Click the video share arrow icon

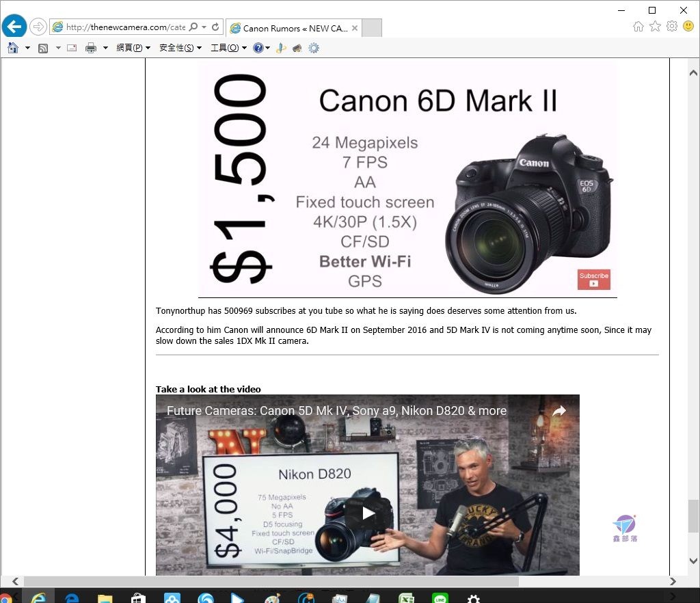tap(559, 411)
